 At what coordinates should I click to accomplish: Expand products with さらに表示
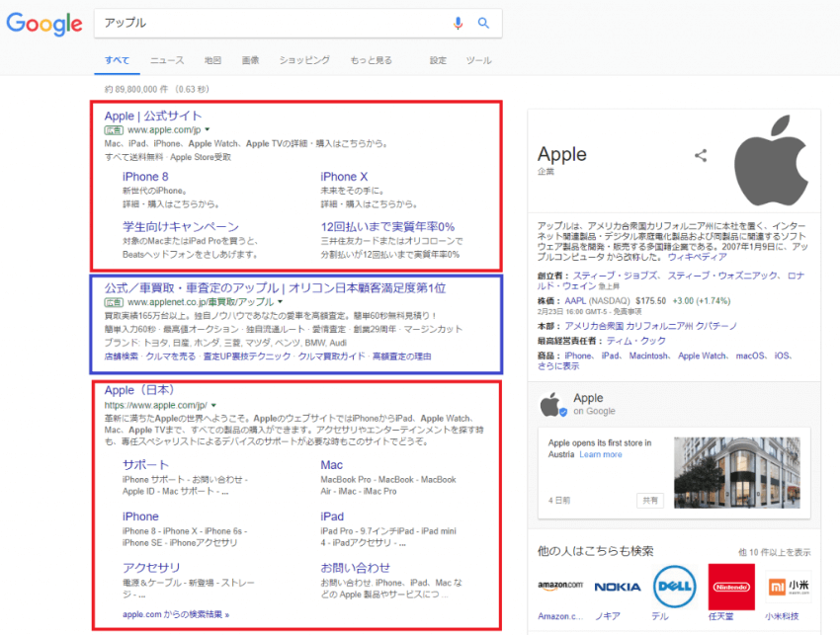tap(558, 366)
